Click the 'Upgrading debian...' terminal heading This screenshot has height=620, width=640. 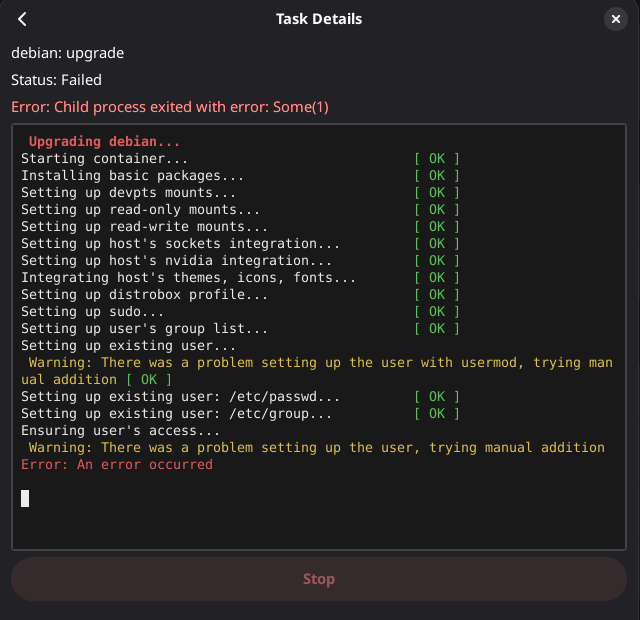point(104,141)
